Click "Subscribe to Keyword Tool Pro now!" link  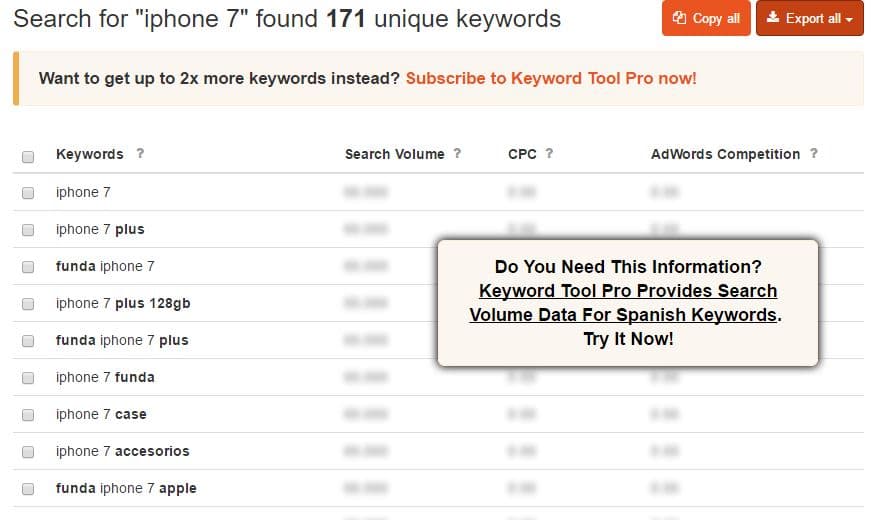click(551, 78)
